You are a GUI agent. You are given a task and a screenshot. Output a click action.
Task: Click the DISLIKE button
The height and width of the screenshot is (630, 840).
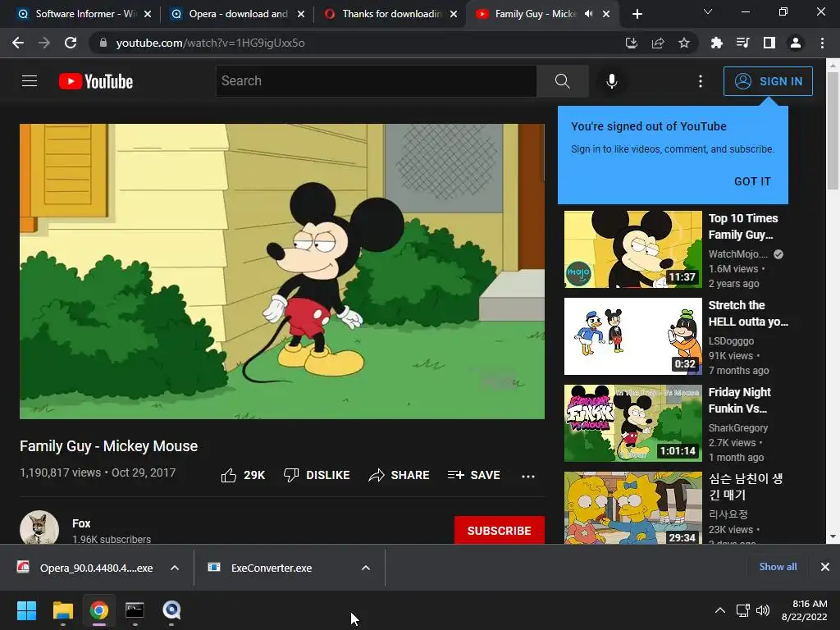tap(317, 475)
